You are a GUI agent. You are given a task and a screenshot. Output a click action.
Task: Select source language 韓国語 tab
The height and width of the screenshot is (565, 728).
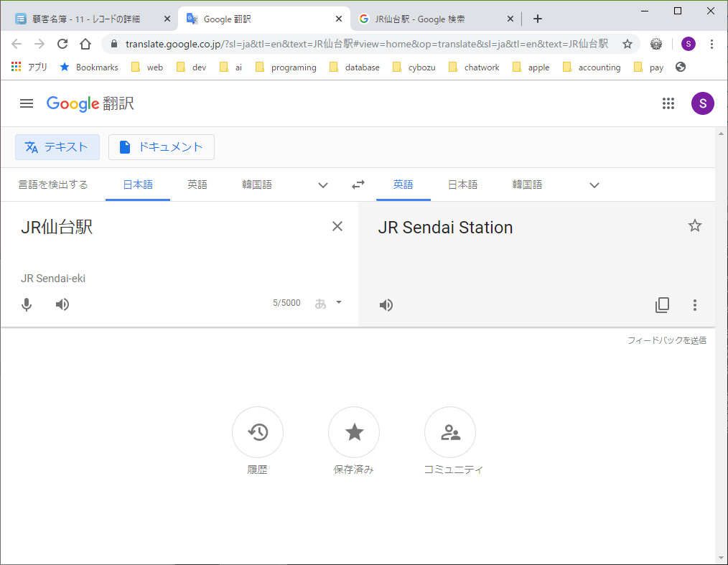[257, 185]
